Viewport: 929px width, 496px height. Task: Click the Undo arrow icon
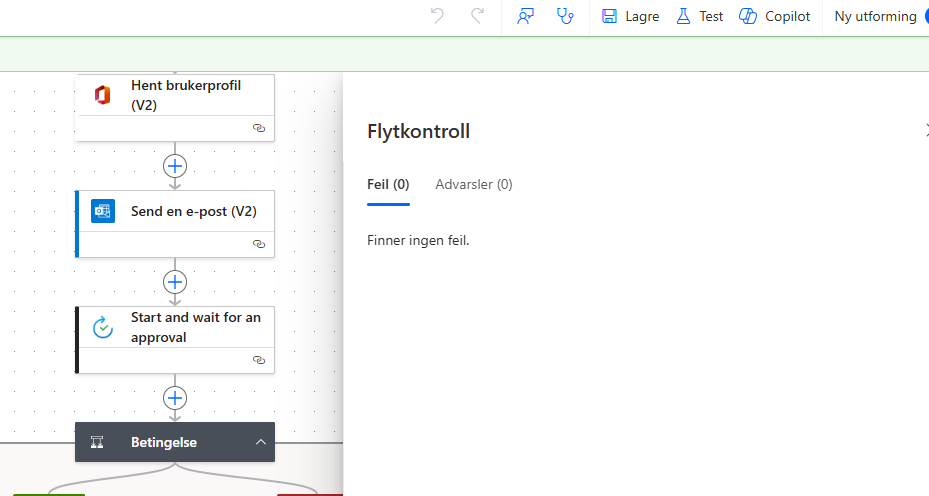coord(437,16)
